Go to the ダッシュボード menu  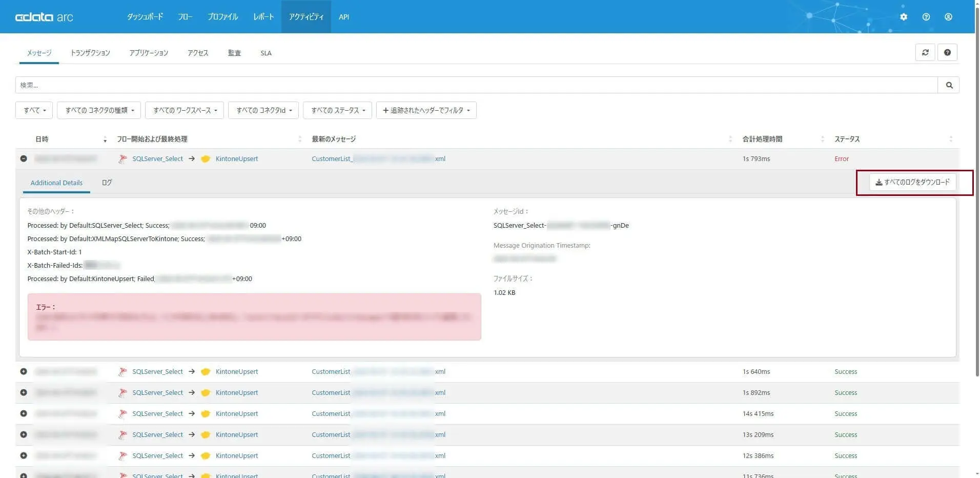point(145,17)
